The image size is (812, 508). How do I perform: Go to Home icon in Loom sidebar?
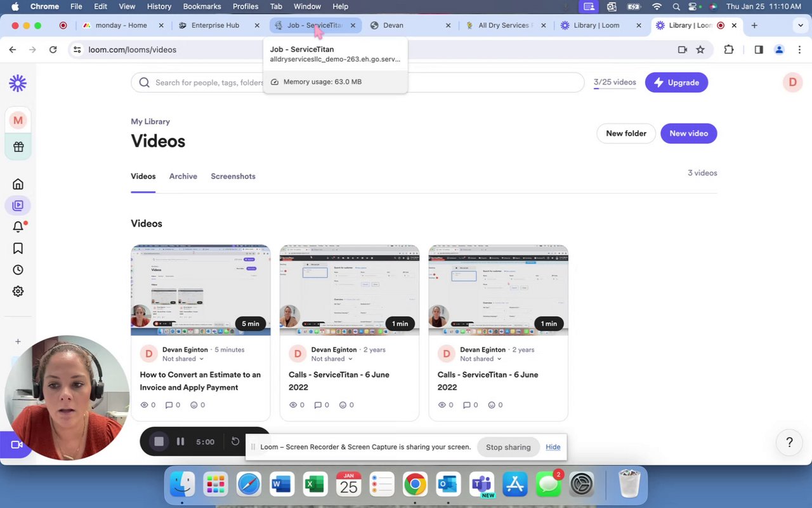[x=18, y=184]
